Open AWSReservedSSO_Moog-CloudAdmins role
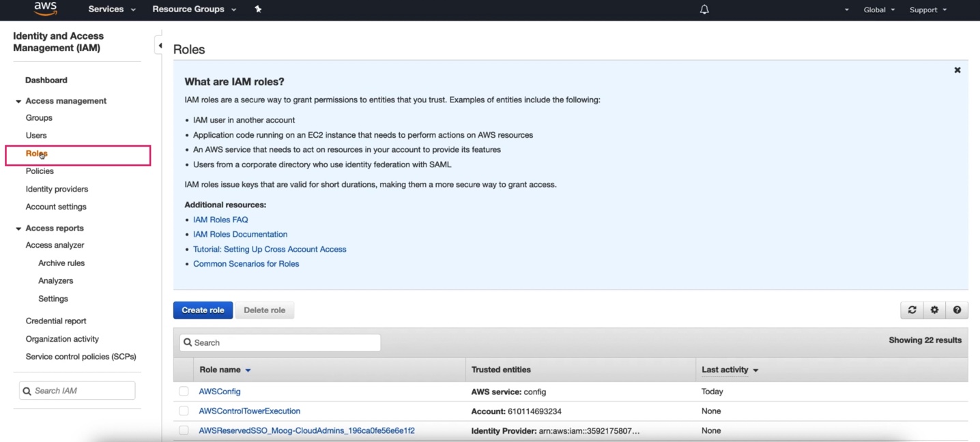The height and width of the screenshot is (442, 980). [306, 430]
